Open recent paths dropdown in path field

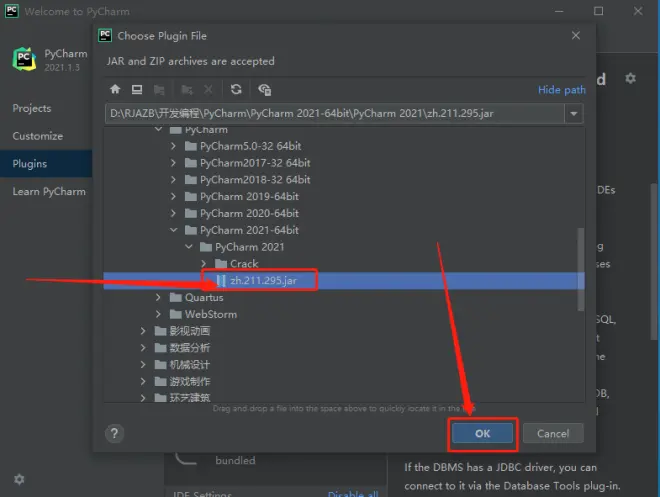(574, 114)
